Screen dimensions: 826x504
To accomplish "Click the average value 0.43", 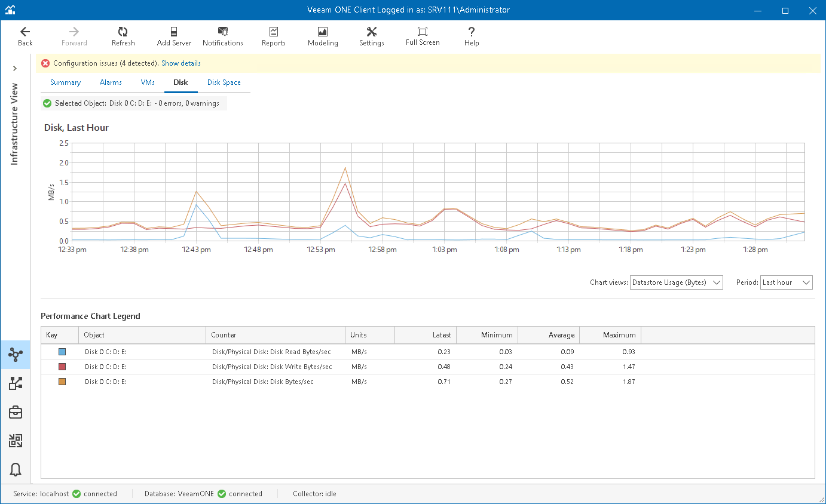I will [x=566, y=367].
